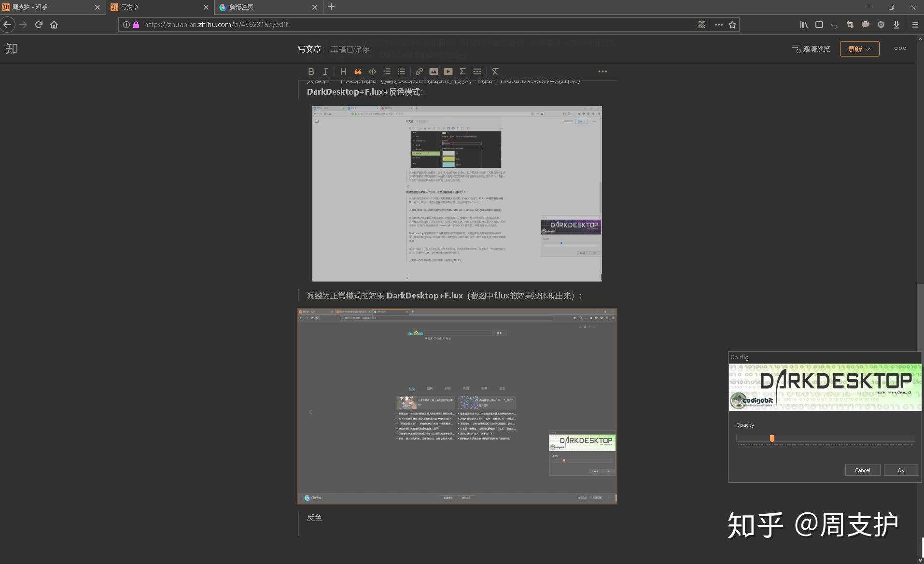Switch to the 新标签页 tab
Viewport: 924px width, 564px height.
268,7
